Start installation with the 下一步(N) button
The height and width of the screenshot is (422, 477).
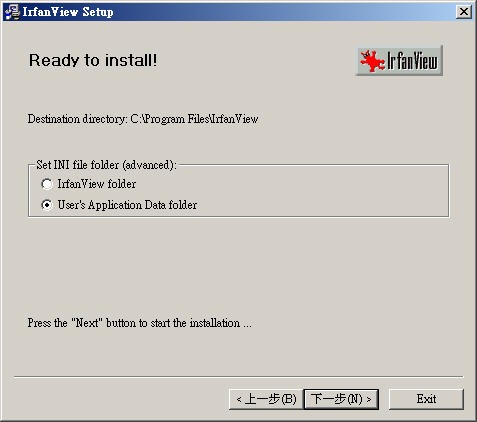point(341,399)
